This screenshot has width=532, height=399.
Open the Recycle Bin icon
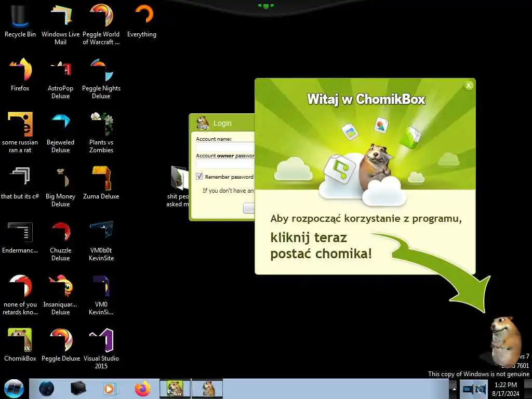20,20
